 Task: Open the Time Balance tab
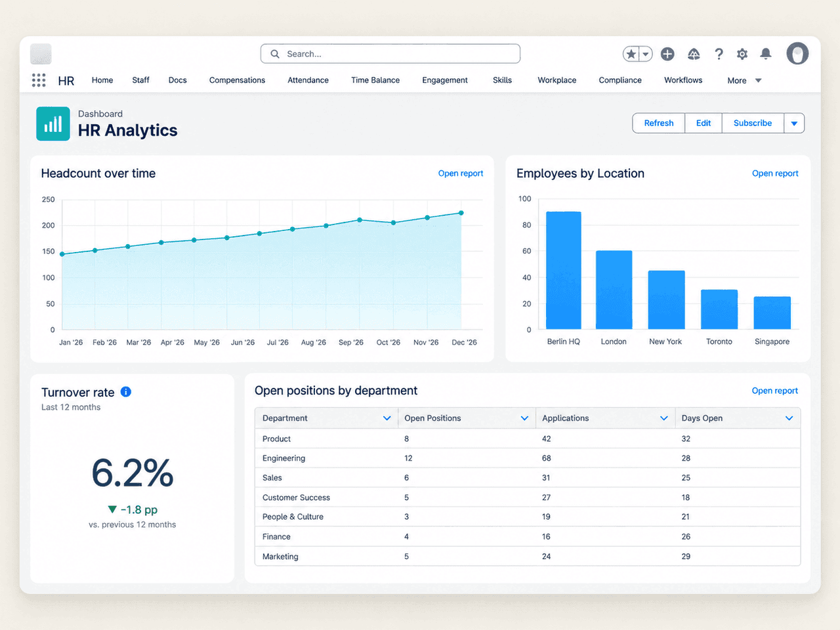[x=375, y=80]
